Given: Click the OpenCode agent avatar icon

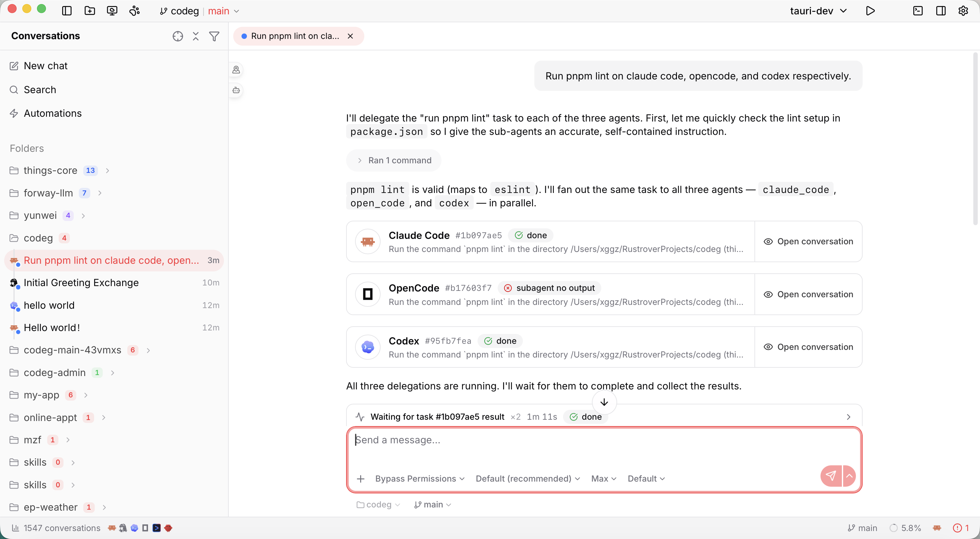Looking at the screenshot, I should pos(367,294).
